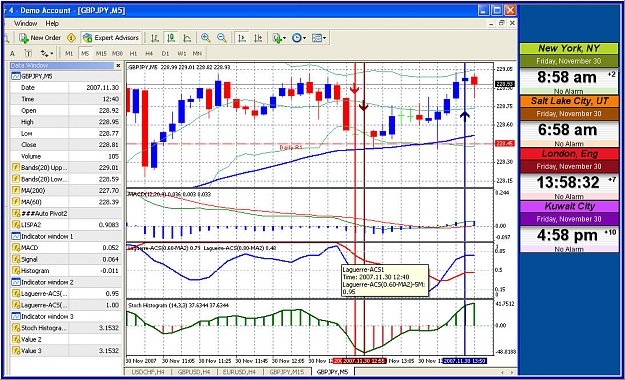Viewport: 625px width, 380px height.
Task: Click the New York, NY clock header
Action: 569,48
